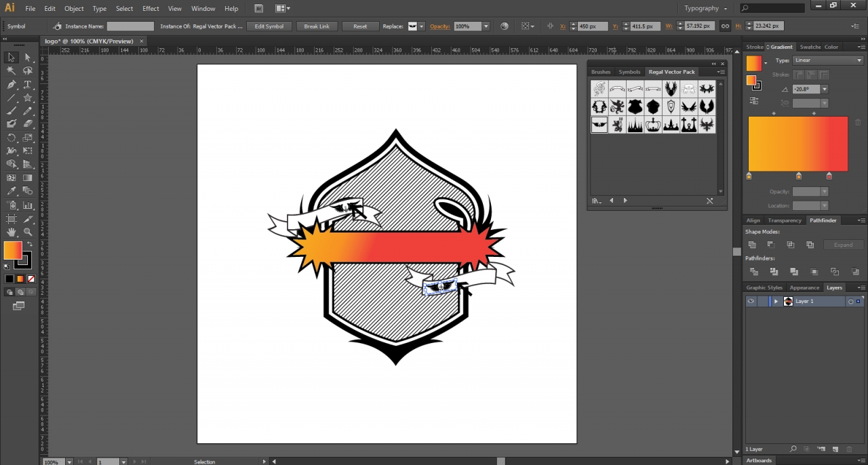
Task: Switch to the Brushes tab
Action: click(601, 72)
